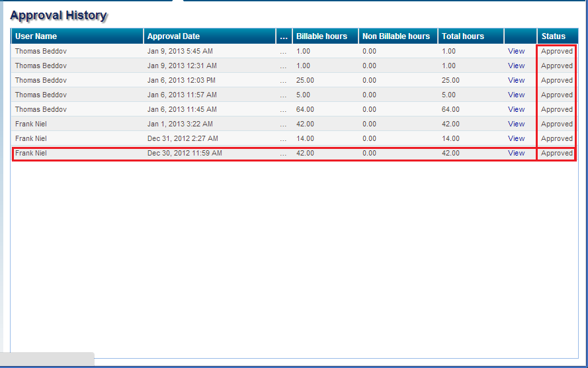View Frank Niel's Jan 1, 2013 approval
The width and height of the screenshot is (588, 368).
tap(516, 124)
